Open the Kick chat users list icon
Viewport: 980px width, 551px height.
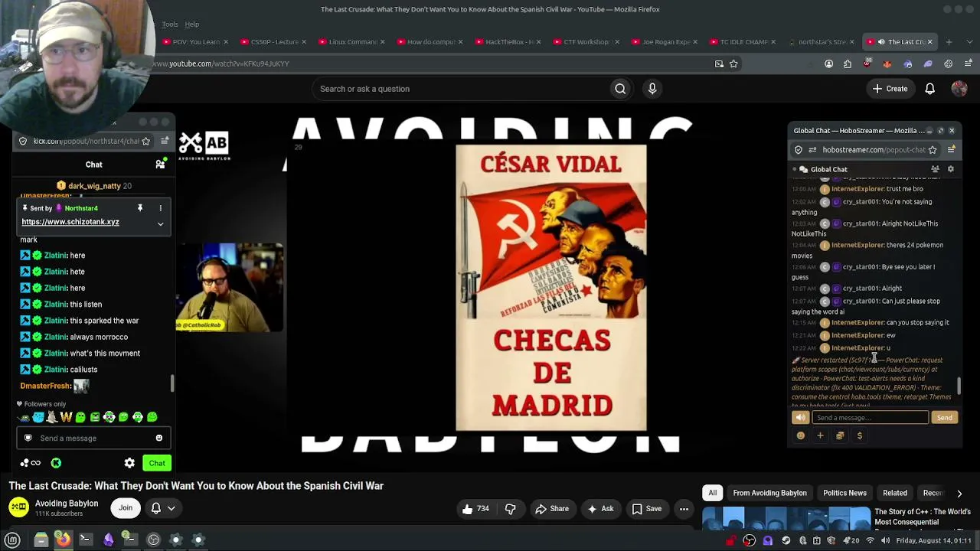[x=160, y=164]
